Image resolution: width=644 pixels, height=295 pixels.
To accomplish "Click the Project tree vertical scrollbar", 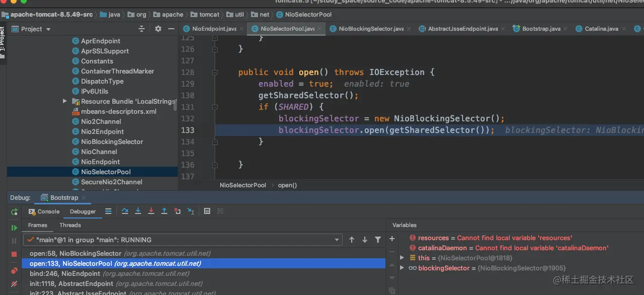I will tap(175, 105).
